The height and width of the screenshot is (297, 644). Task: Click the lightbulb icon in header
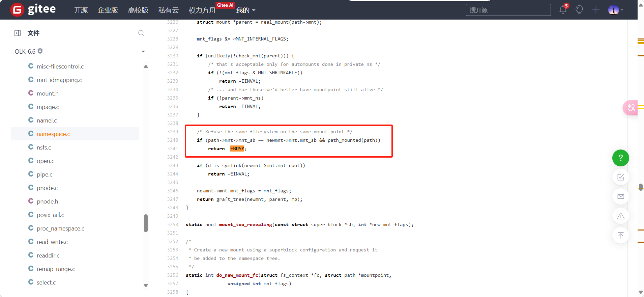click(x=579, y=10)
